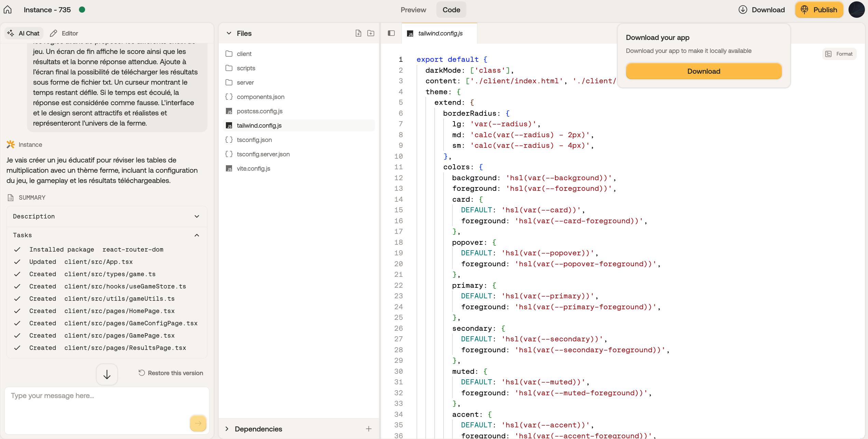
Task: Click the new folder icon in Files
Action: 370,33
